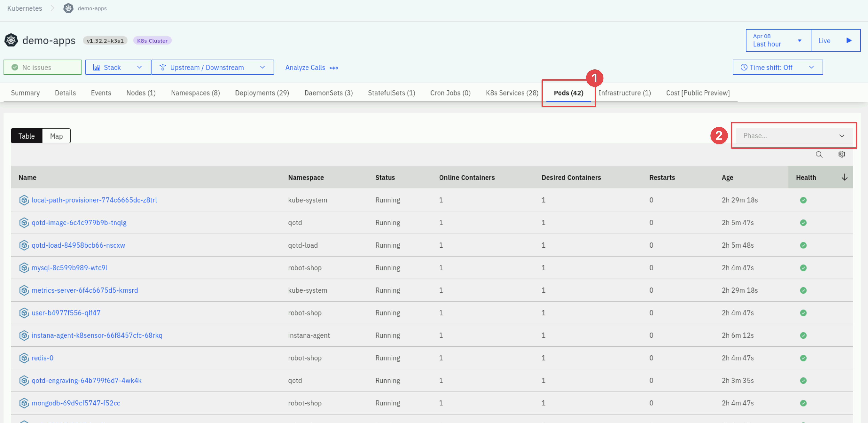The image size is (868, 423).
Task: Click pod icon beside qotd-engraving row
Action: click(x=24, y=381)
